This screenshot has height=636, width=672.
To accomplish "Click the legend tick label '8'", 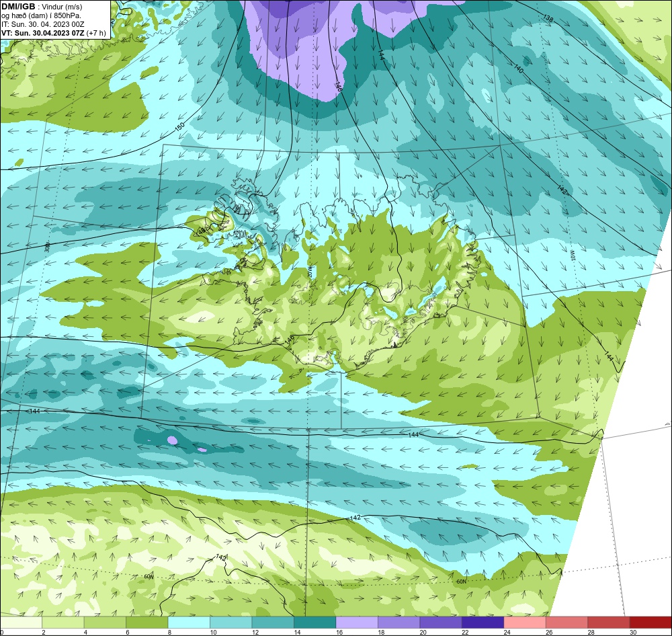I will [169, 632].
